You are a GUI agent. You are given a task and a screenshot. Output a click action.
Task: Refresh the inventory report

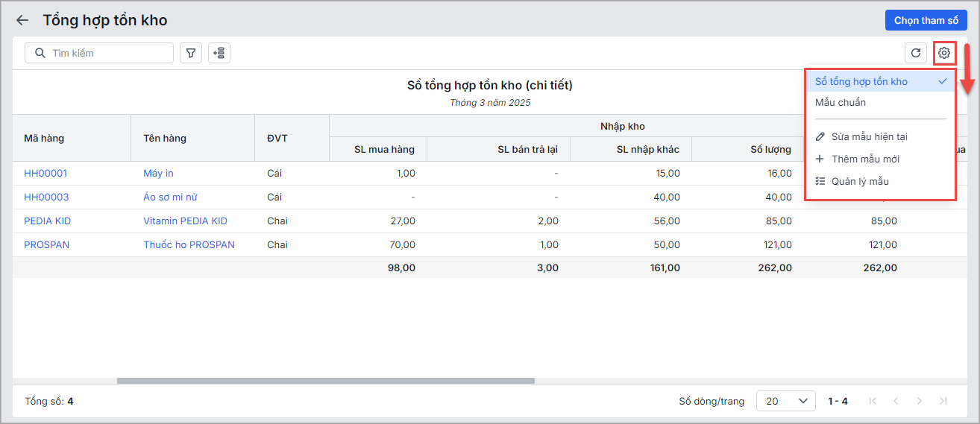[x=916, y=53]
